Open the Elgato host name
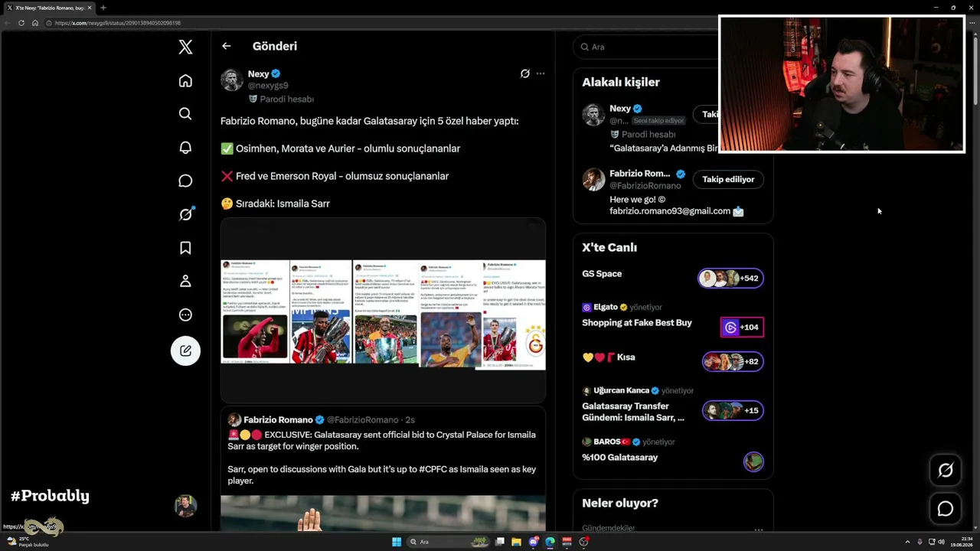This screenshot has width=980, height=551. click(x=605, y=307)
